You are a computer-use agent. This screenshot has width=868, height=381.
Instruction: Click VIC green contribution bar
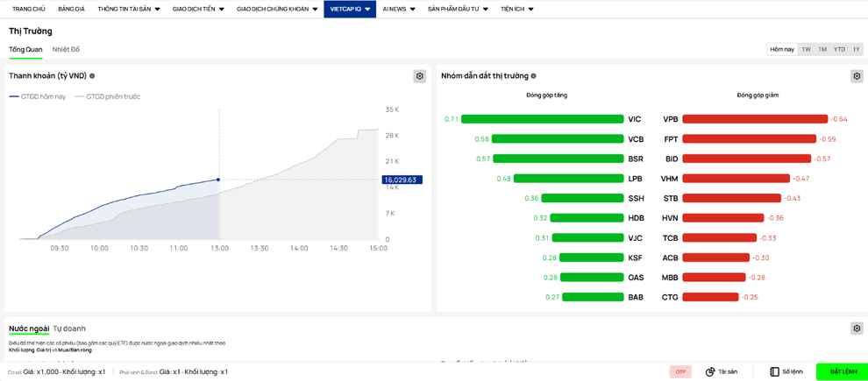point(542,119)
